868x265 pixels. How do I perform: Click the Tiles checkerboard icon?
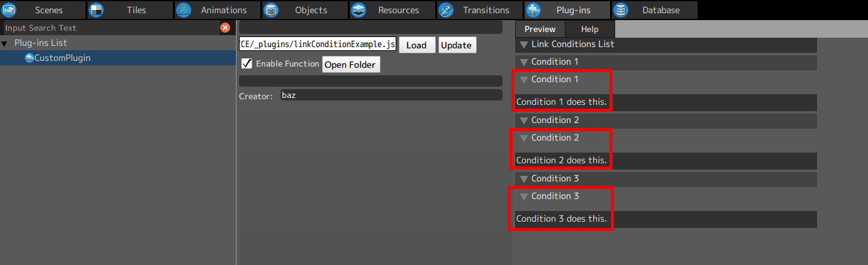[96, 10]
